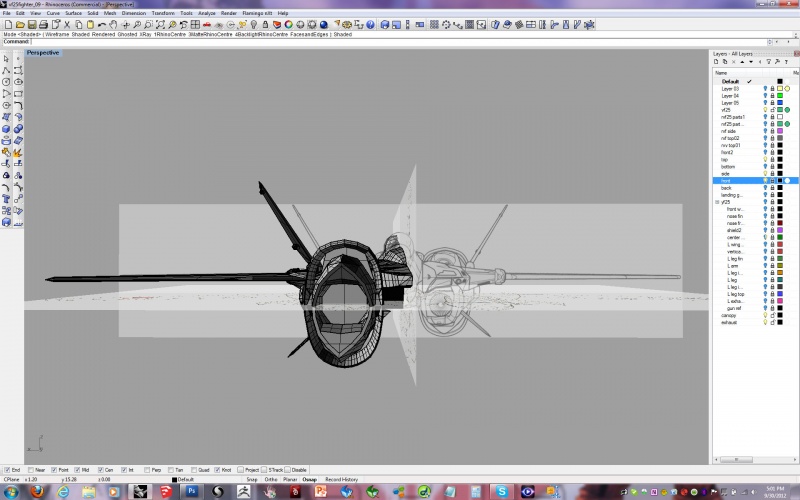
Task: Click the four-viewport layout icon
Action: point(195,24)
